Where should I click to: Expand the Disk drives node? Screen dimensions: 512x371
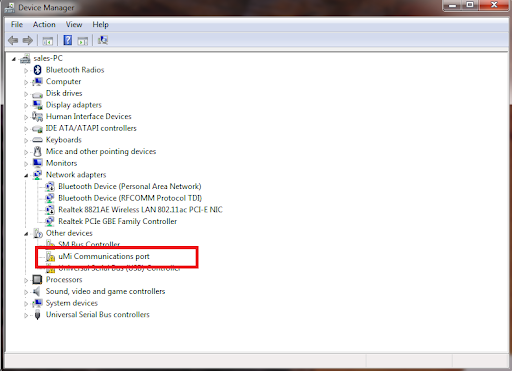[x=26, y=94]
